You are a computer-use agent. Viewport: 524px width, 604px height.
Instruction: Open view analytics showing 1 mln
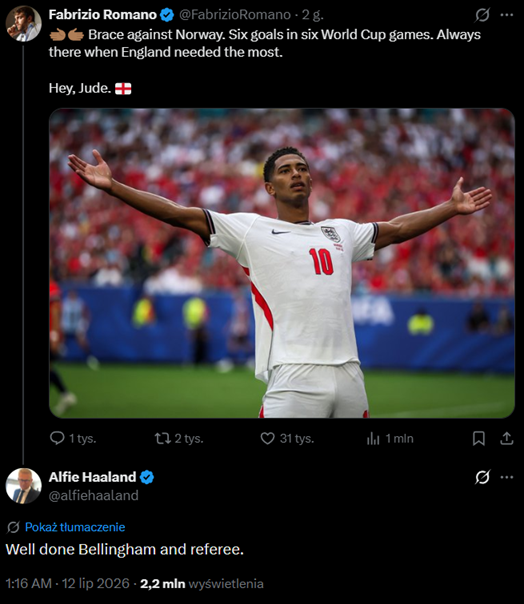coord(373,438)
